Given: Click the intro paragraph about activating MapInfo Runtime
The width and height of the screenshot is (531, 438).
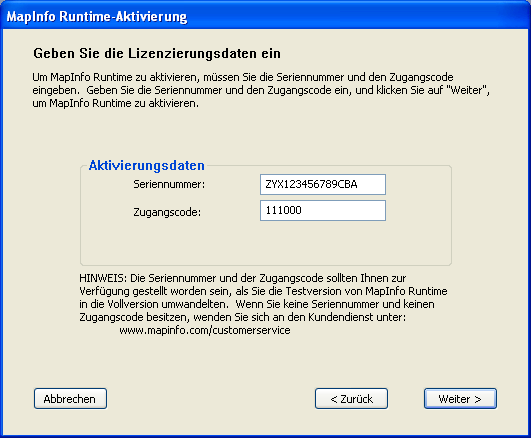Looking at the screenshot, I should point(261,90).
